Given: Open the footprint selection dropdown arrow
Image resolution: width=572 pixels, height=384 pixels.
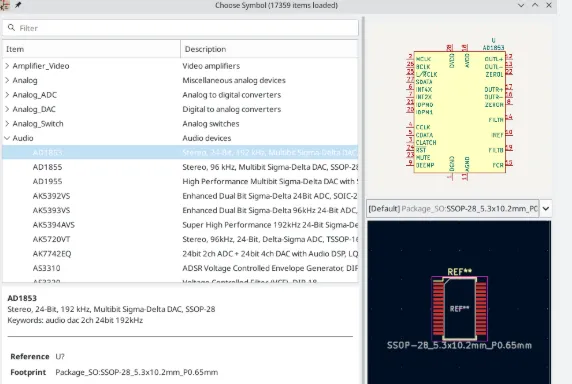Looking at the screenshot, I should click(x=546, y=209).
